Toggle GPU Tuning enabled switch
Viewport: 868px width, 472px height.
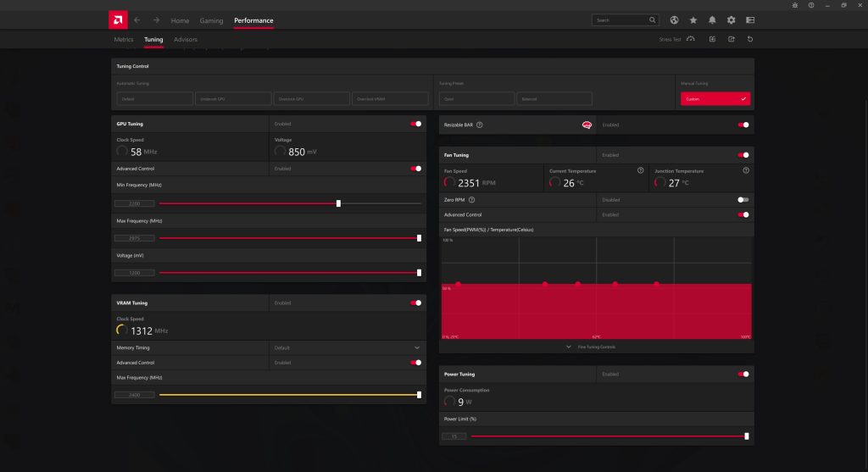tap(415, 124)
